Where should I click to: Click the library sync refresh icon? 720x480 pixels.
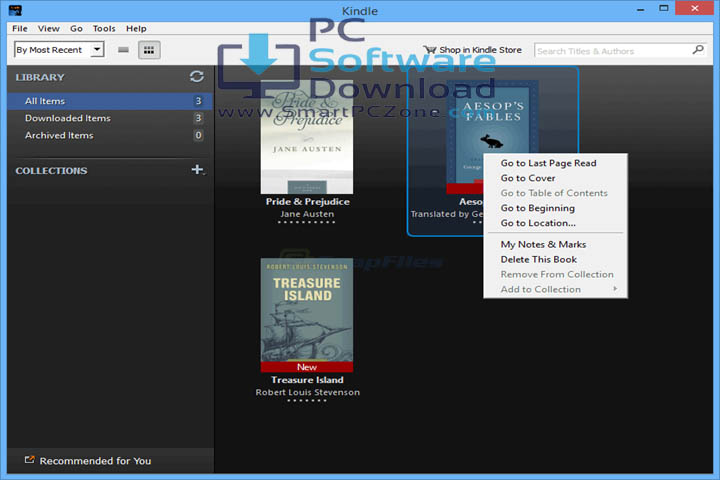pyautogui.click(x=197, y=76)
